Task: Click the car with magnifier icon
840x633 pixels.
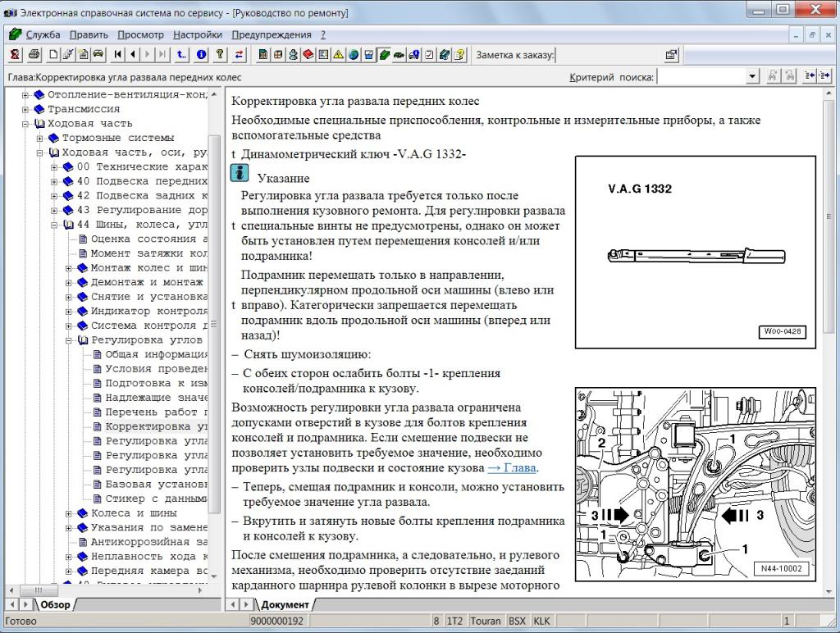Action: pyautogui.click(x=413, y=55)
